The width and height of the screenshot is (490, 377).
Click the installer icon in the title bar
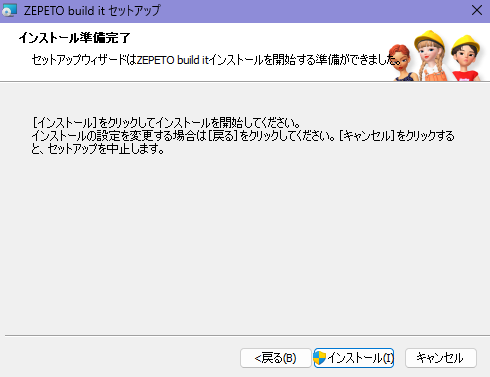click(x=9, y=11)
